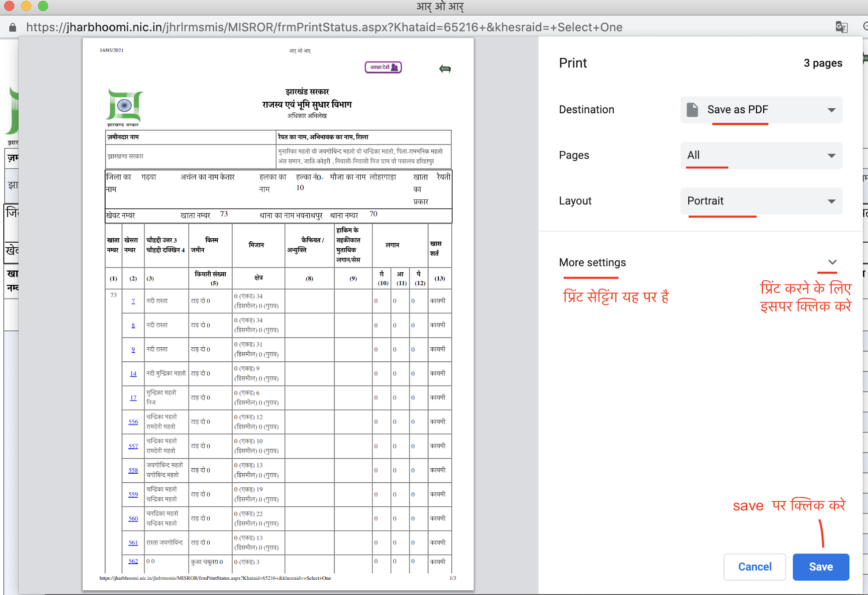
Task: Click the Cancel button
Action: click(754, 567)
